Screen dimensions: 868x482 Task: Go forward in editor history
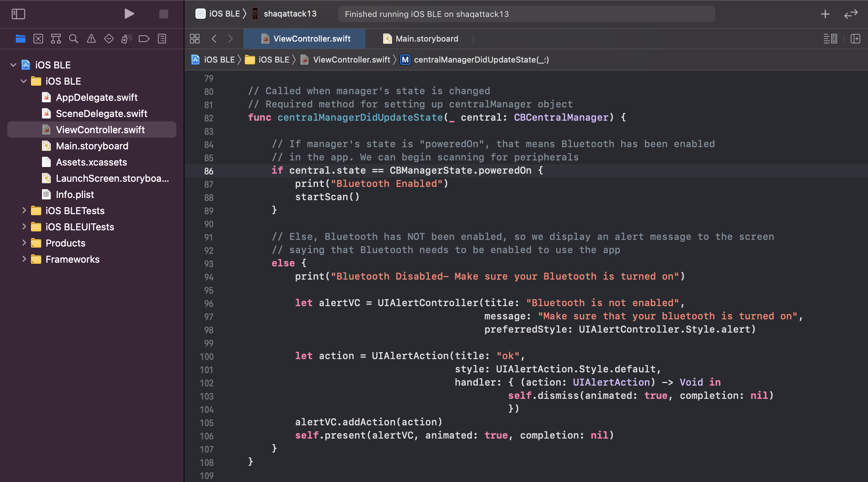[230, 39]
